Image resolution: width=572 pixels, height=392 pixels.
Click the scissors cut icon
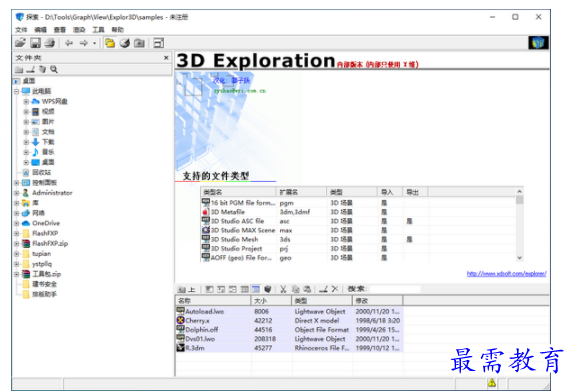tap(283, 289)
